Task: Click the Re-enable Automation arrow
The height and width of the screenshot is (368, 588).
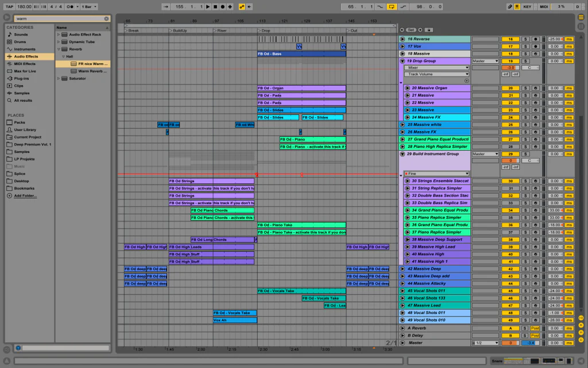Action: [249, 7]
